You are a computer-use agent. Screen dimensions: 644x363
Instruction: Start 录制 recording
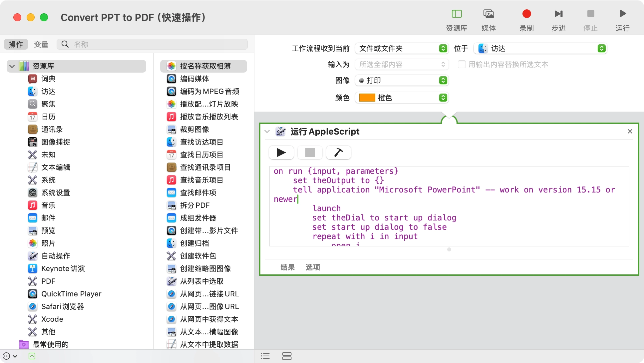pyautogui.click(x=526, y=20)
